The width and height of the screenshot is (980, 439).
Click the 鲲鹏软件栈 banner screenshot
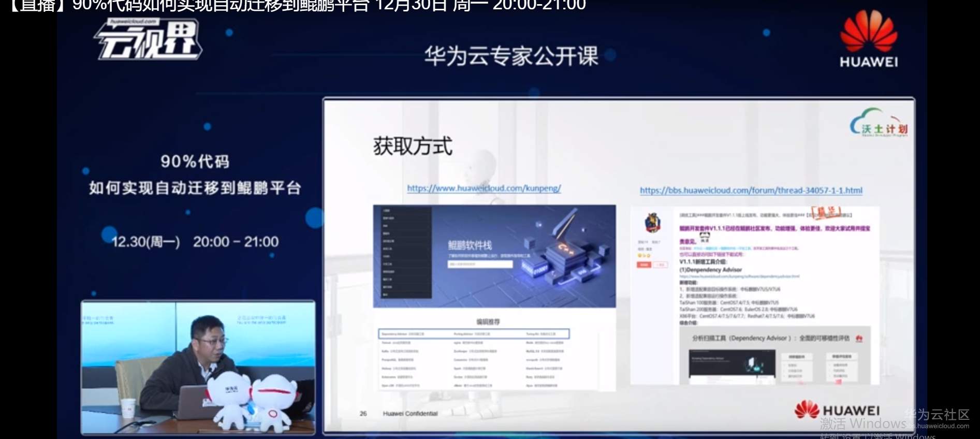pyautogui.click(x=494, y=256)
